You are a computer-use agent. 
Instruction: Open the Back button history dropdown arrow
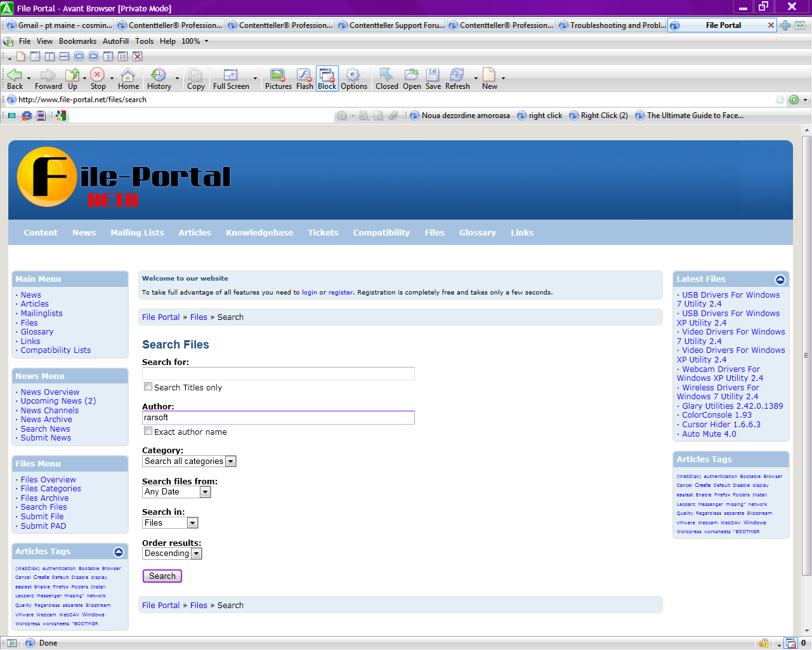(29, 78)
